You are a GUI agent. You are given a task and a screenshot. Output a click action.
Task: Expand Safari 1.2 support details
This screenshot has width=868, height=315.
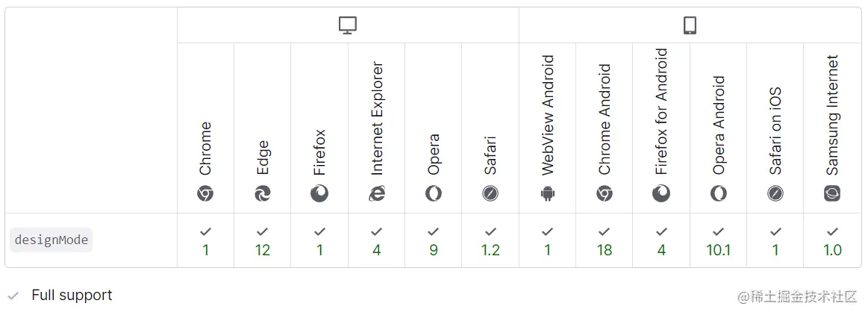pyautogui.click(x=490, y=241)
